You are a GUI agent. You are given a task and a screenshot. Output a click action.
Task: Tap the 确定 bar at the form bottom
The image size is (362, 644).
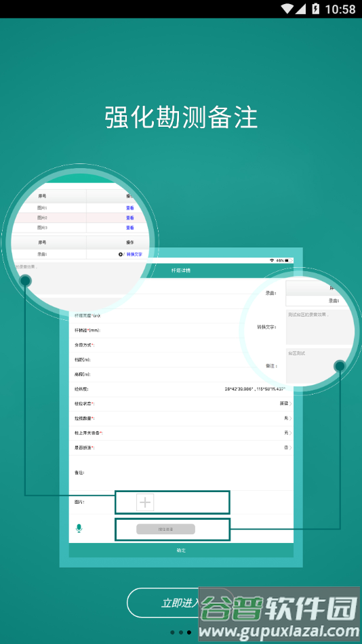181,550
